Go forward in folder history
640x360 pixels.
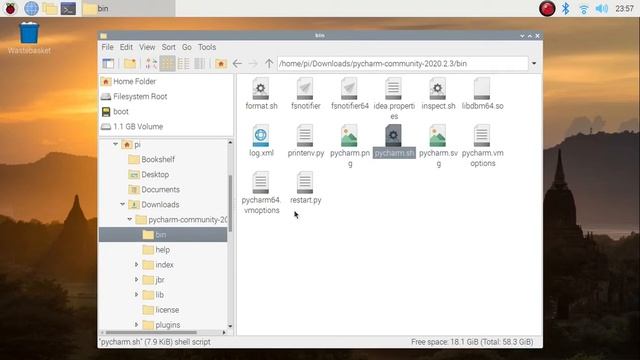tap(253, 63)
